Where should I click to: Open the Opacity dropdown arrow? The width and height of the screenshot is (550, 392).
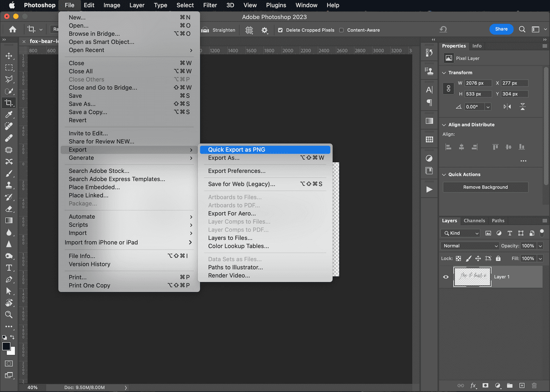point(540,246)
